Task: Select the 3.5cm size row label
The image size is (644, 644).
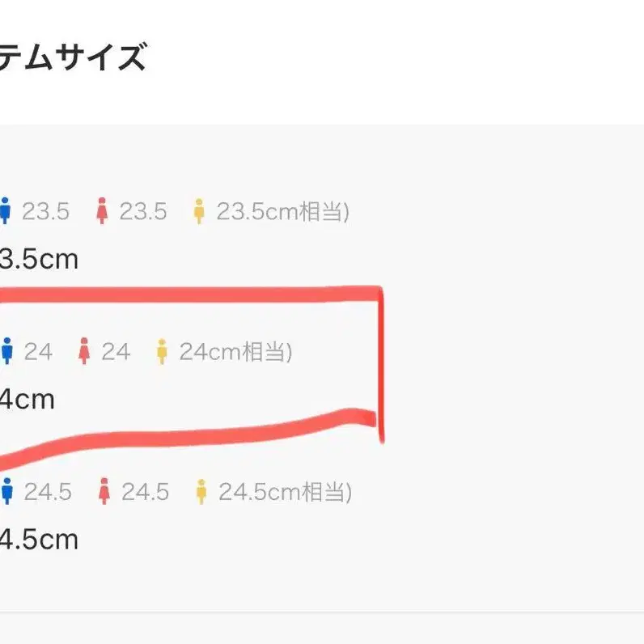Action: tap(39, 260)
